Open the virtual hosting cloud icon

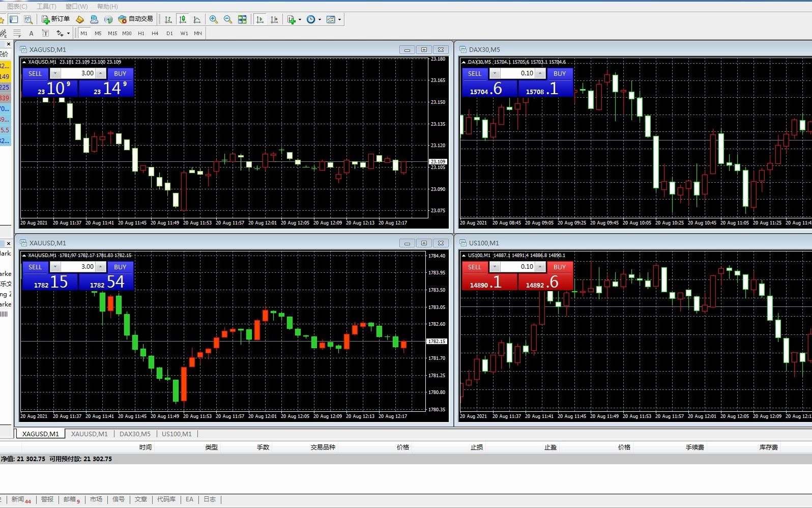point(94,19)
